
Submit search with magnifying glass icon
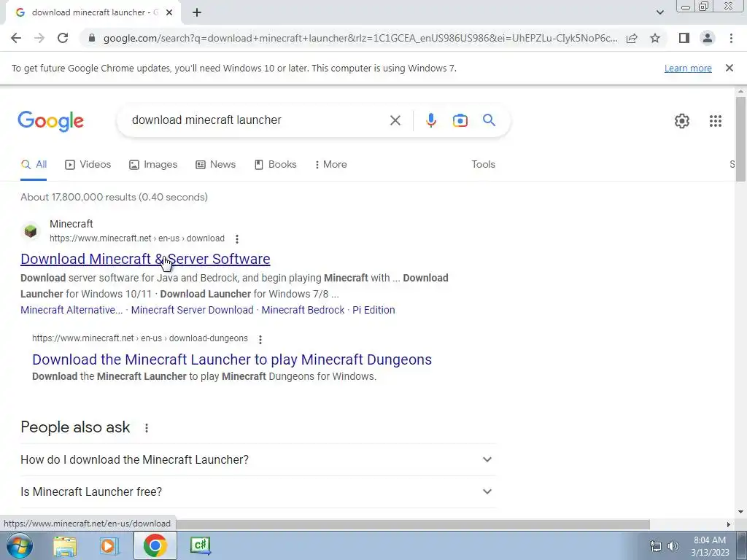489,120
